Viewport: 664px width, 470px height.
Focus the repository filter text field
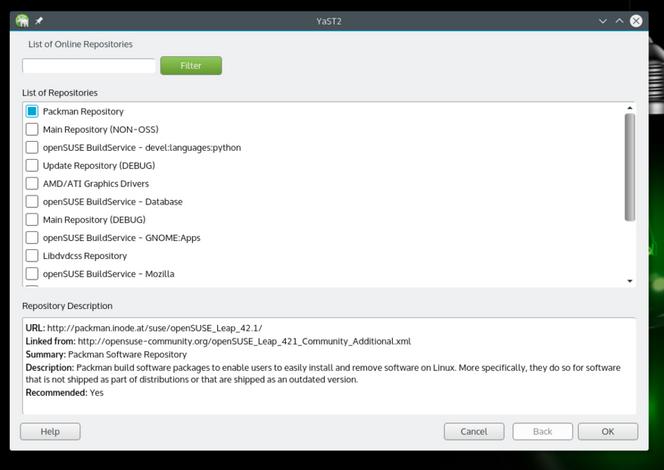[x=89, y=66]
